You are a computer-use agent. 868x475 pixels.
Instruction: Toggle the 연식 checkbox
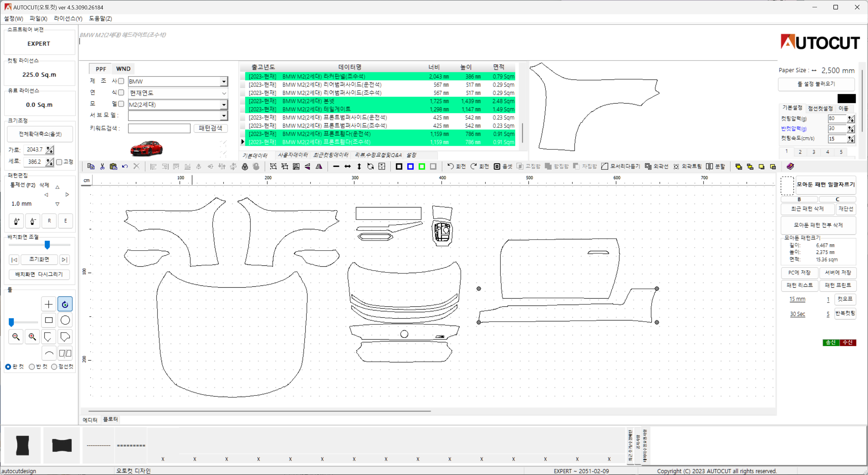click(x=121, y=92)
